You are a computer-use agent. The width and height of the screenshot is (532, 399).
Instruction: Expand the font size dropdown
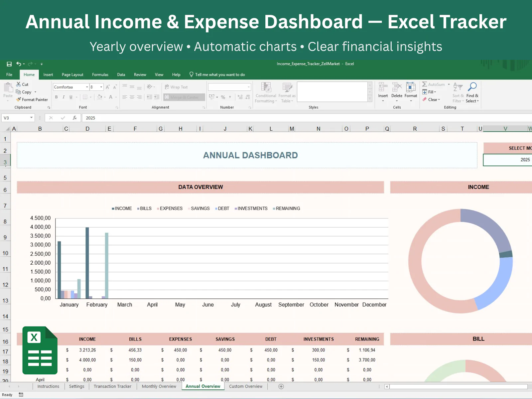(x=101, y=87)
